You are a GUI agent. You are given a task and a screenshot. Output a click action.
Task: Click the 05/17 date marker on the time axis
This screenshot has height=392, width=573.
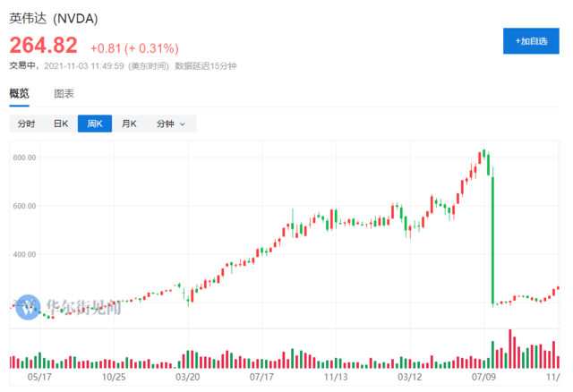38,377
